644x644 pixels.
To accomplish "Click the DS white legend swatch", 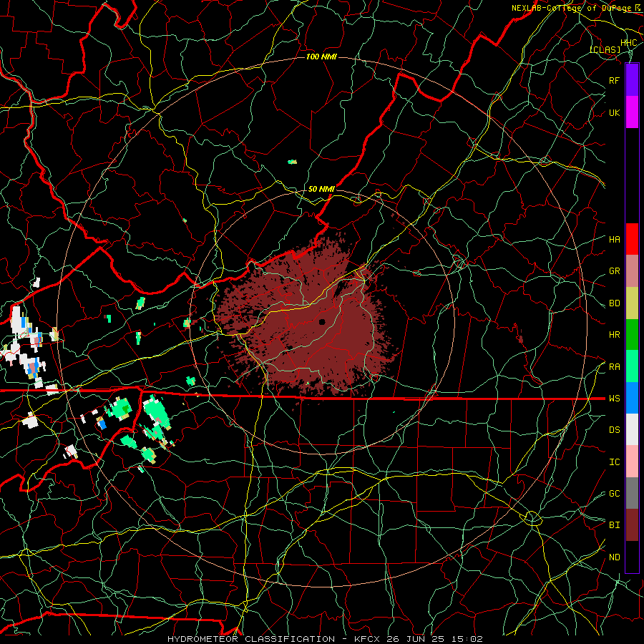I will (632, 429).
